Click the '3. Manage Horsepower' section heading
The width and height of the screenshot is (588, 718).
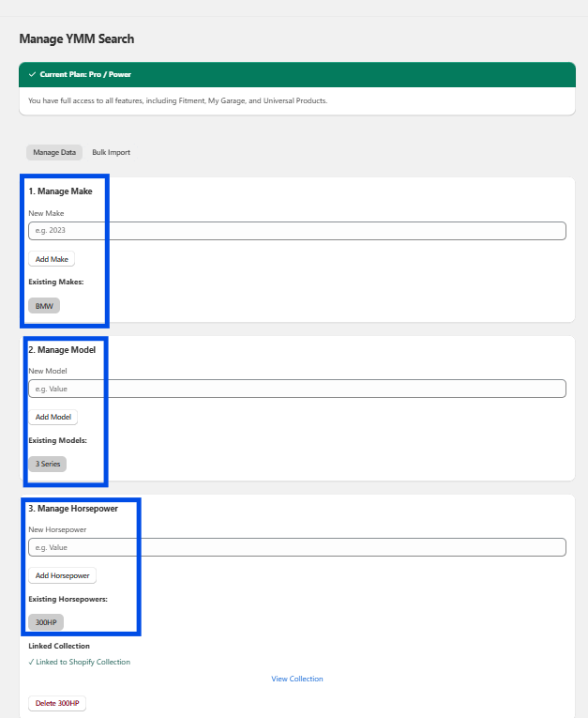73,509
